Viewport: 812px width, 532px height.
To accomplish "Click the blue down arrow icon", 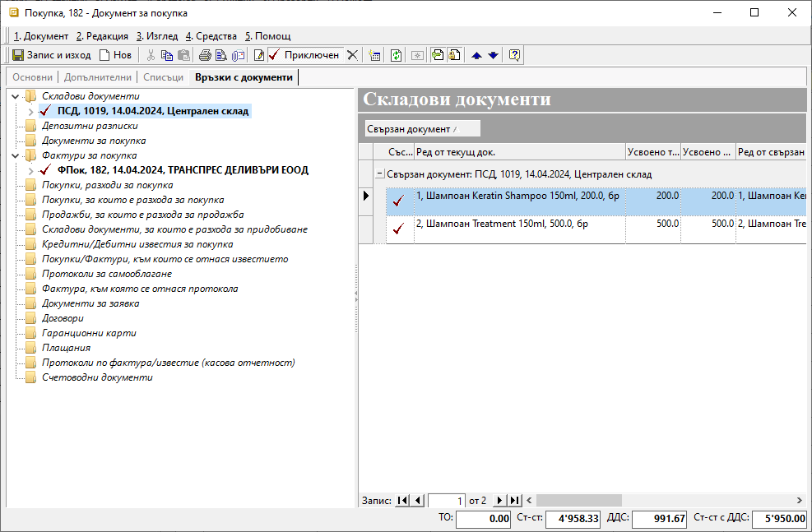I will (x=493, y=55).
